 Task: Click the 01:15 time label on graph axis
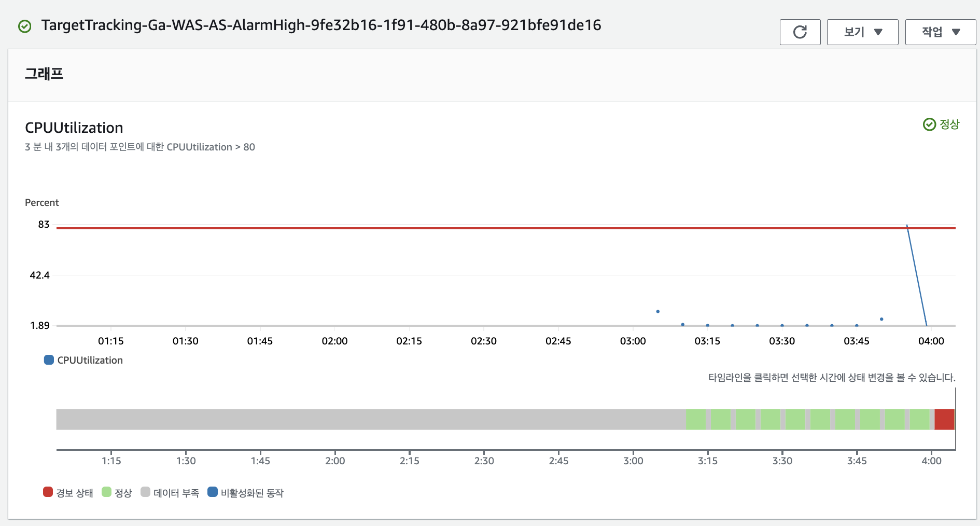point(111,341)
